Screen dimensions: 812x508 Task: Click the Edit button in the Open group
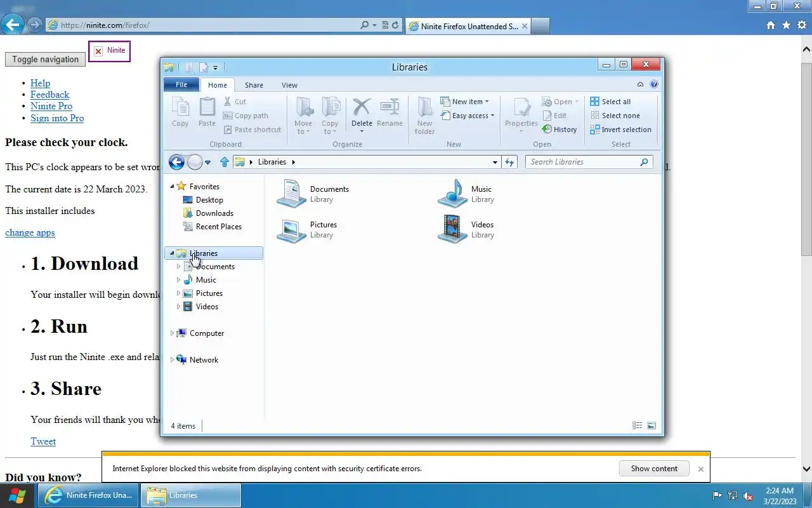554,116
